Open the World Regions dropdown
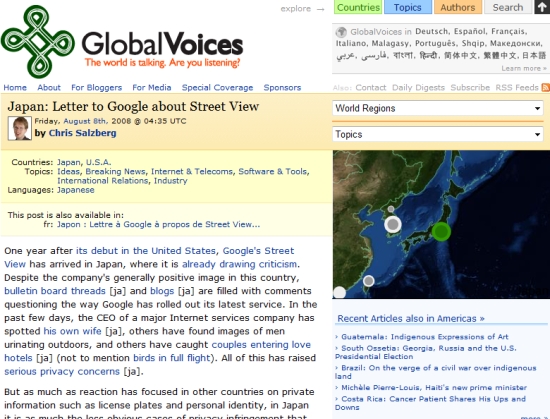The image size is (550, 419). click(x=438, y=108)
